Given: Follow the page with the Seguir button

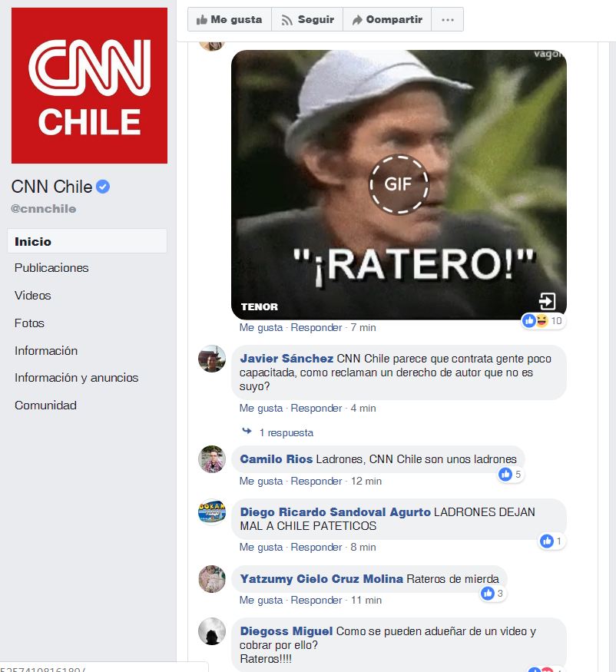Looking at the screenshot, I should click(x=307, y=20).
